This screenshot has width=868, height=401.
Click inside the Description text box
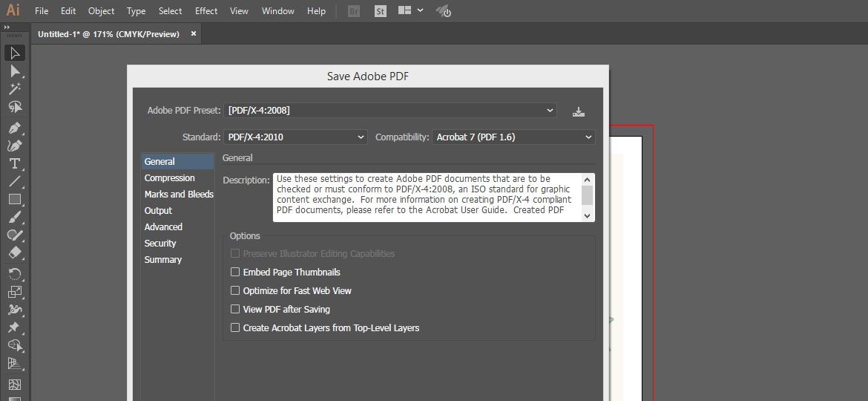429,198
